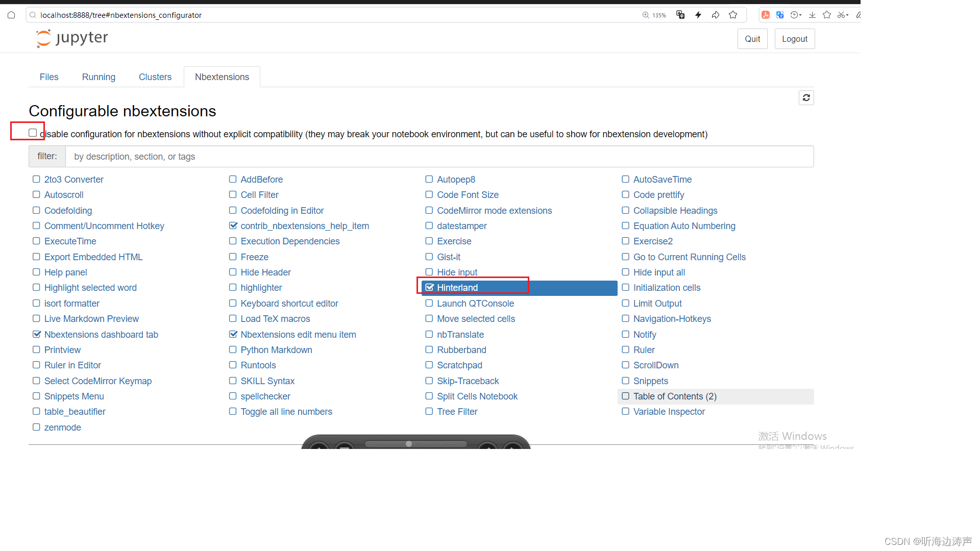Image resolution: width=980 pixels, height=551 pixels.
Task: Select the Hide input all link
Action: (659, 272)
